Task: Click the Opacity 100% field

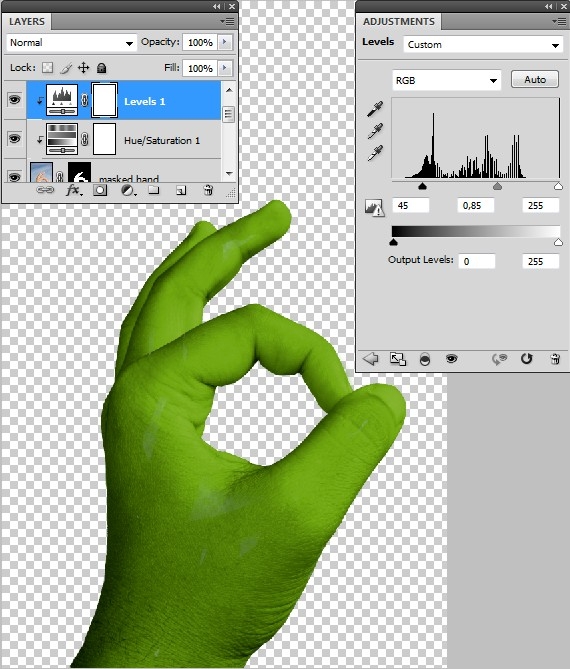Action: point(200,42)
